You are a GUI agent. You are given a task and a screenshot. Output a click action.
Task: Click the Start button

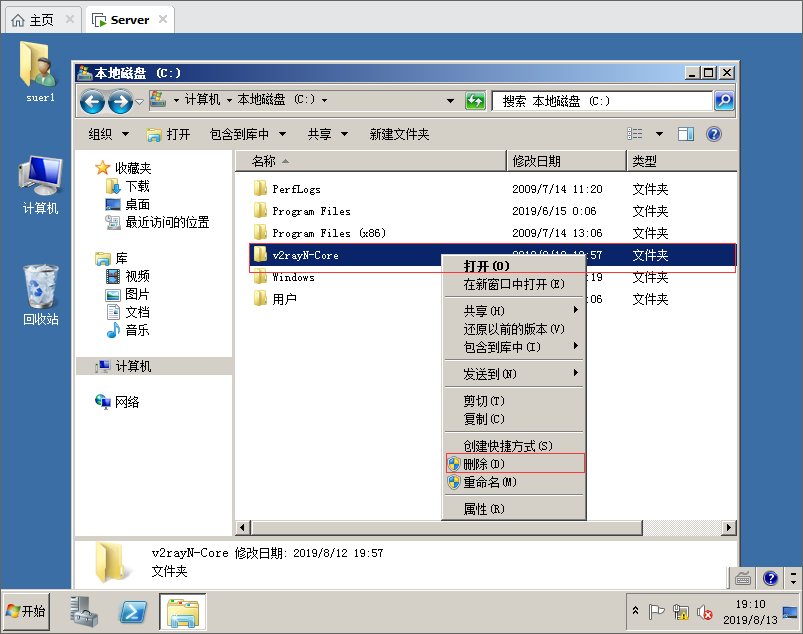[27, 611]
